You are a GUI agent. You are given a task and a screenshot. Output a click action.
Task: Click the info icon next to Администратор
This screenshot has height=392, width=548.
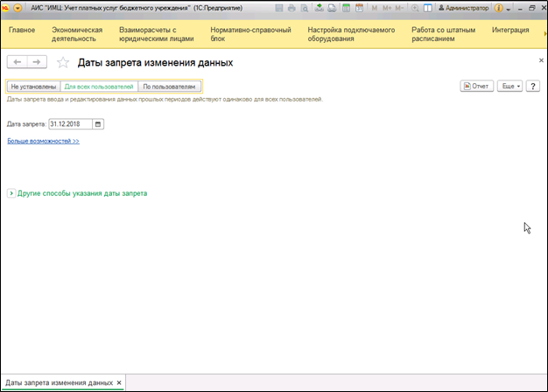498,7
